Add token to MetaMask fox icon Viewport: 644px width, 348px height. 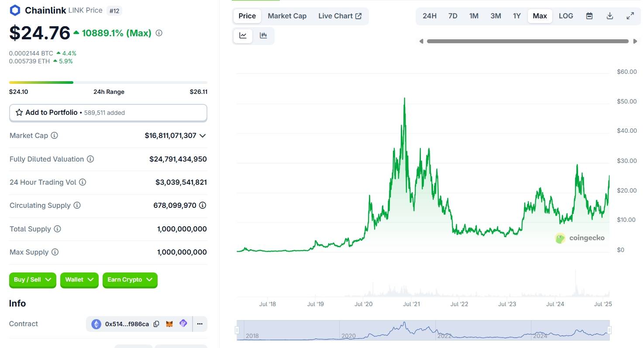(169, 324)
